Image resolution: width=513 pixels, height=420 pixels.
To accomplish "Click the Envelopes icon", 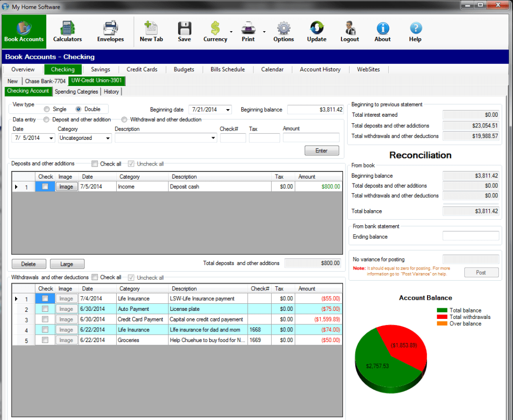I will pos(110,32).
